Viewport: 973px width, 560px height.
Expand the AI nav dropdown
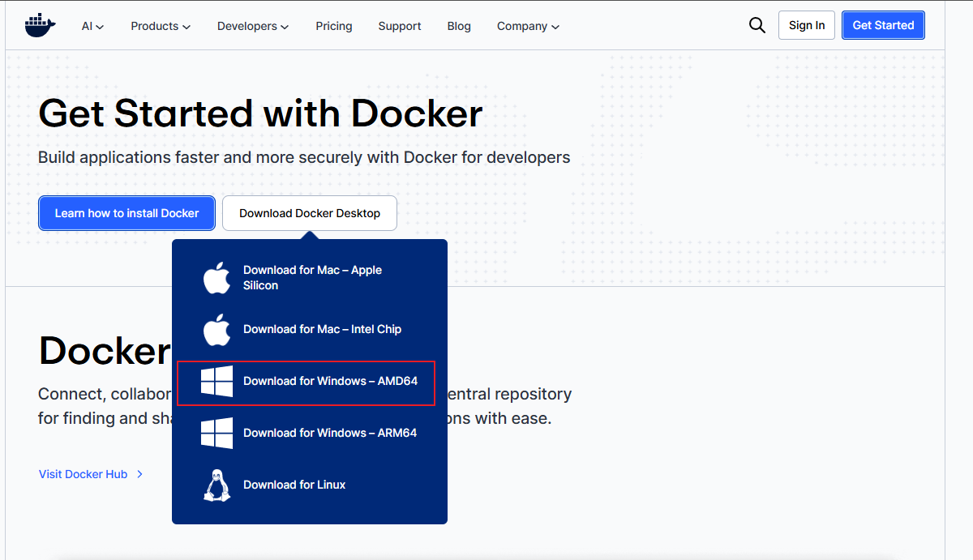[92, 26]
